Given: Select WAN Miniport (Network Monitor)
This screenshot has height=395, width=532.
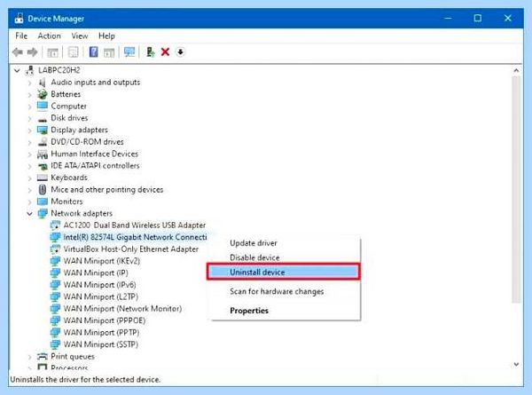Looking at the screenshot, I should (122, 308).
